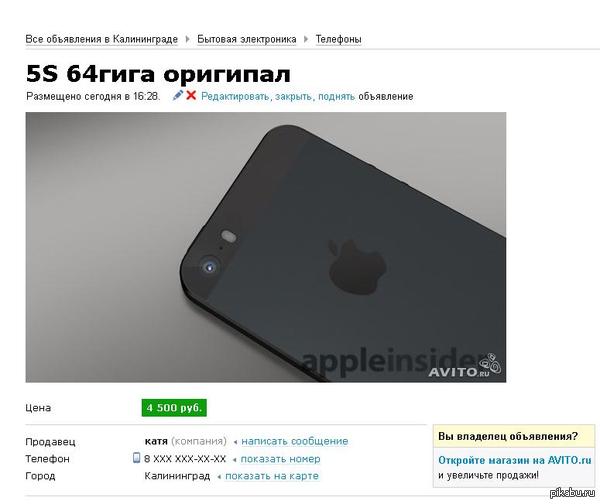
Task: Click the arrow after Калининград breadcrumb
Action: tap(188, 39)
